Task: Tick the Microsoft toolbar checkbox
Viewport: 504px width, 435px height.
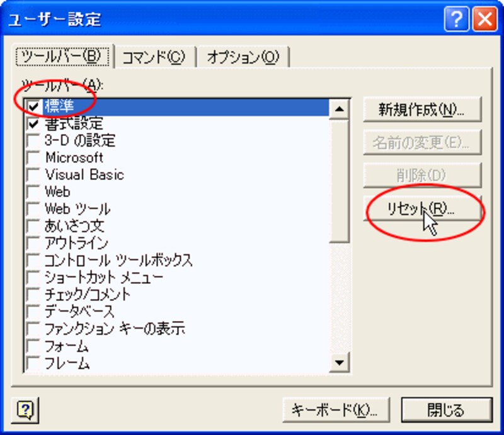Action: [33, 158]
